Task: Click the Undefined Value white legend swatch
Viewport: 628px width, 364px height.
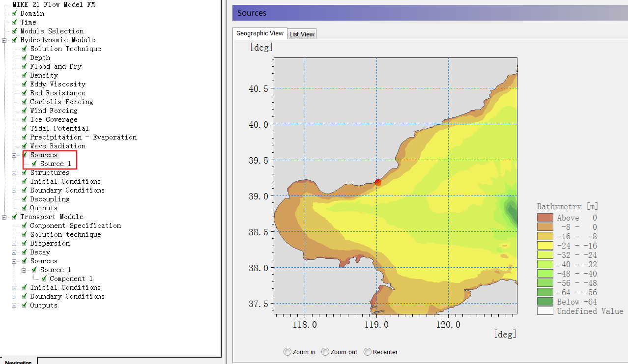Action: click(545, 311)
